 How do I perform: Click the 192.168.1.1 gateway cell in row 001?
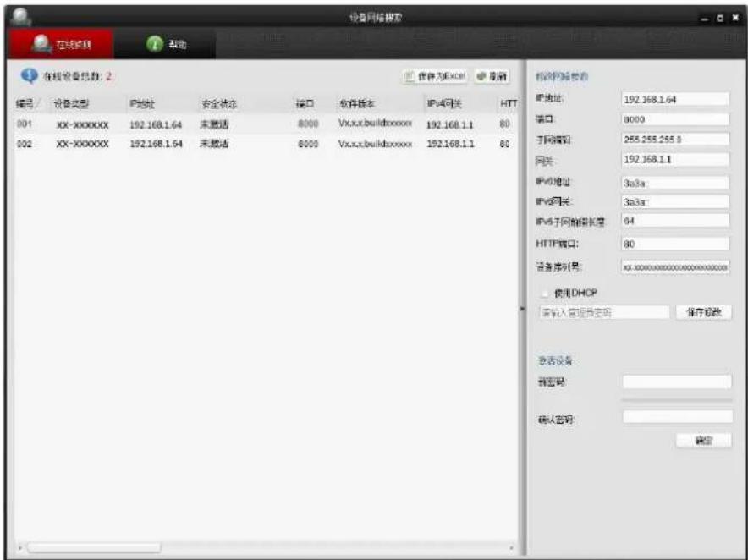[450, 125]
